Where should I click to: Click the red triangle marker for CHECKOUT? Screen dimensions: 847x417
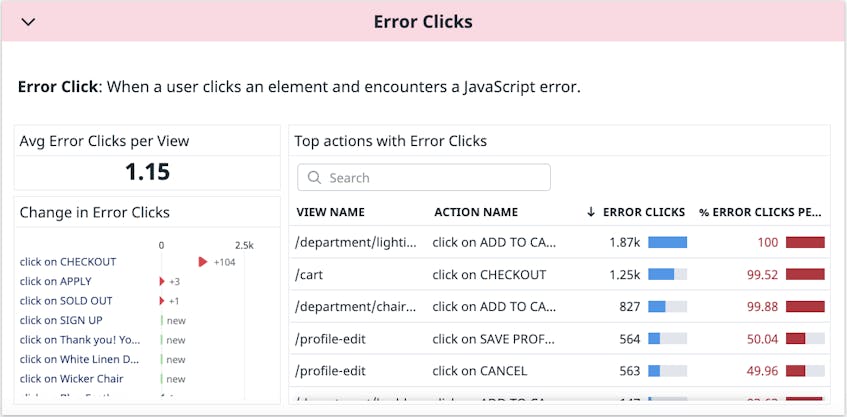pos(203,262)
